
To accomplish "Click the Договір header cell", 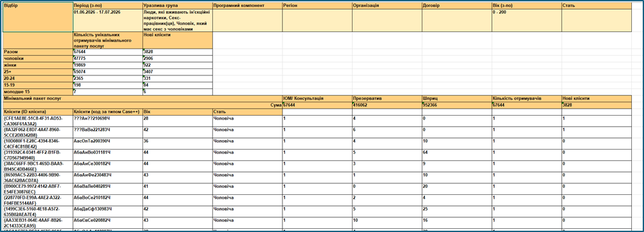I will coord(457,6).
